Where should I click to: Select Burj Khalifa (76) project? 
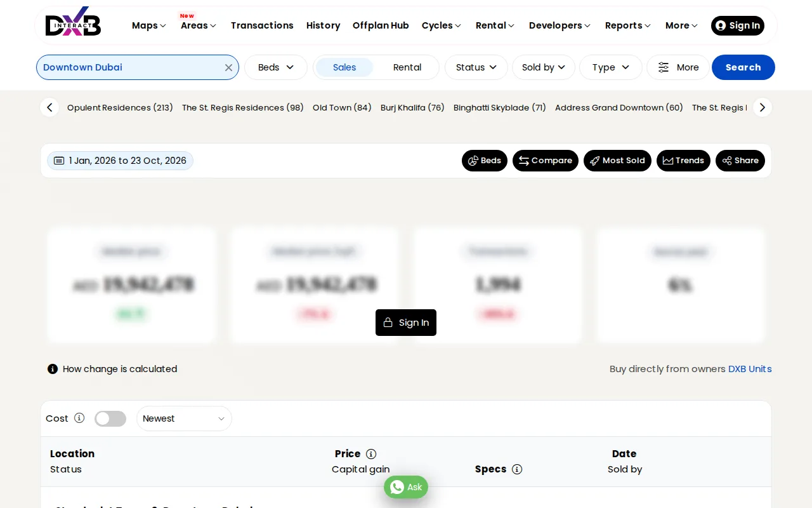click(412, 107)
